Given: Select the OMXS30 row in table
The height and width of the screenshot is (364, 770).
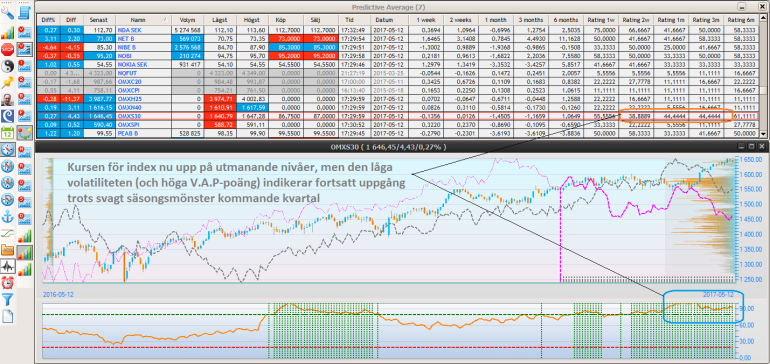Looking at the screenshot, I should 398,116.
